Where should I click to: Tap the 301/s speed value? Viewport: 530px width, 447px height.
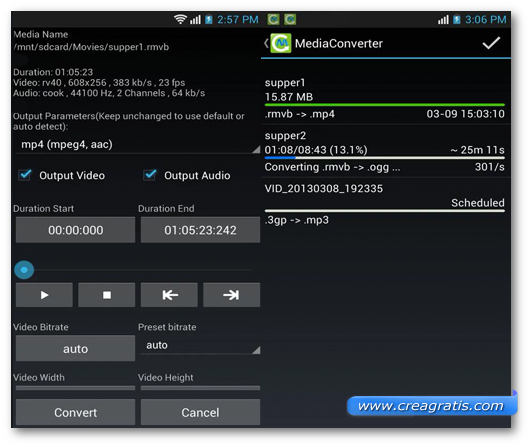point(489,167)
